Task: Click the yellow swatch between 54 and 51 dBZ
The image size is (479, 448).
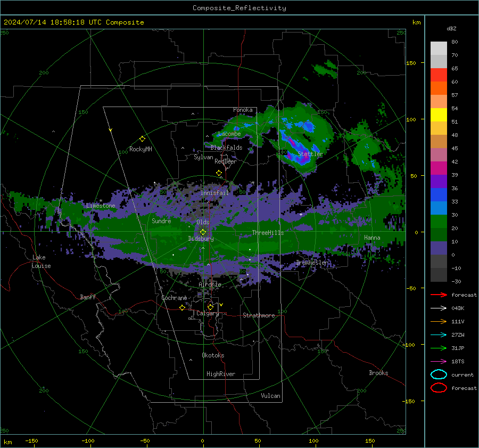Action: tap(439, 115)
